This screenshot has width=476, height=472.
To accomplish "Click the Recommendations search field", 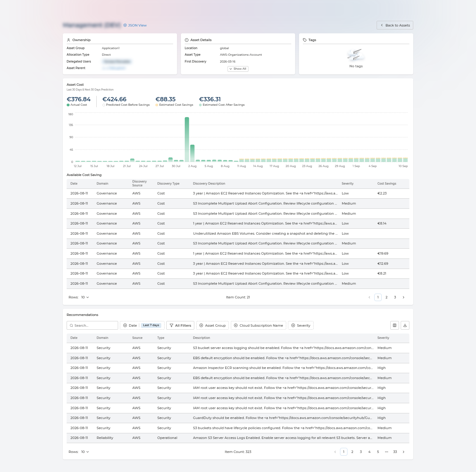I will (92, 325).
